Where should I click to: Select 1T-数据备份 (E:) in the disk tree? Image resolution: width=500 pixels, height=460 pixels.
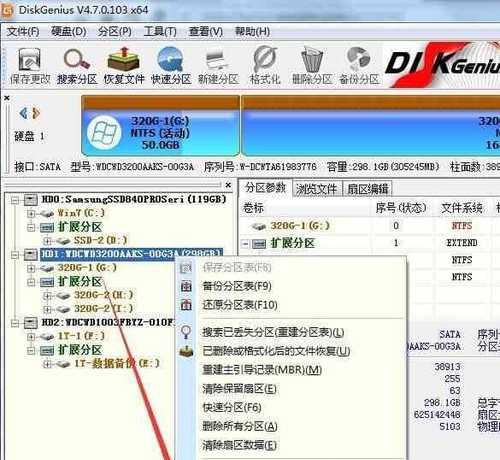click(x=116, y=364)
